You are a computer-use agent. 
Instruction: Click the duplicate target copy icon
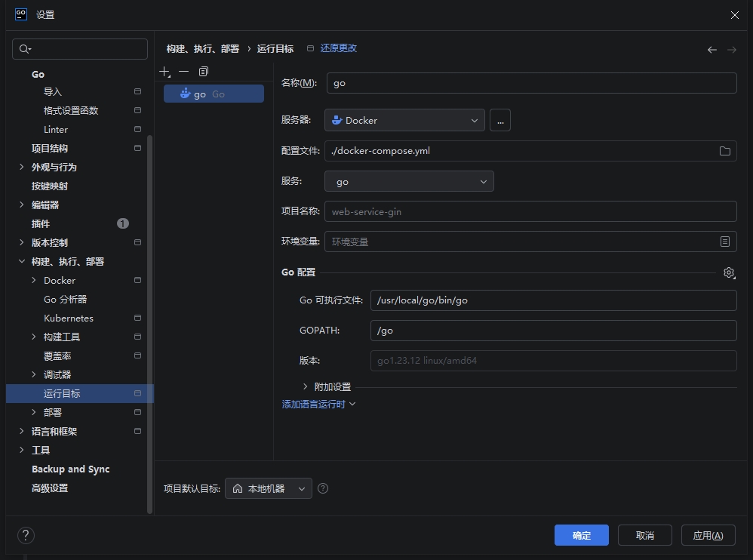tap(203, 72)
